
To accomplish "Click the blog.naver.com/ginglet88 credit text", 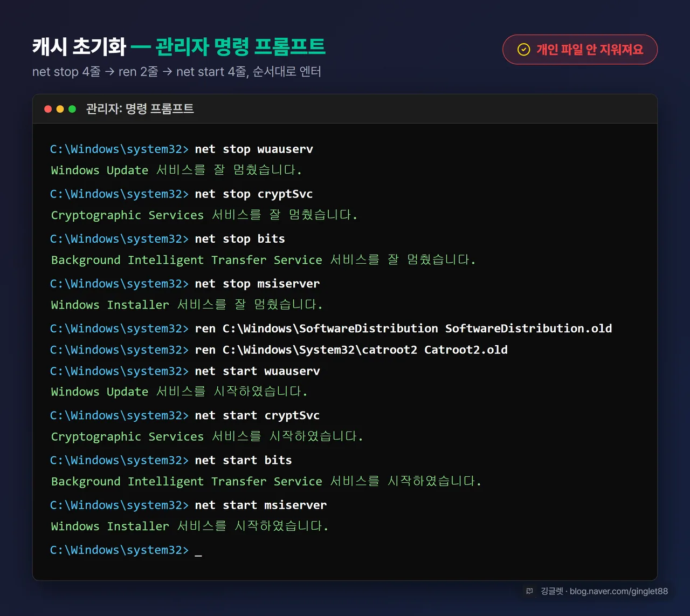I will click(618, 591).
